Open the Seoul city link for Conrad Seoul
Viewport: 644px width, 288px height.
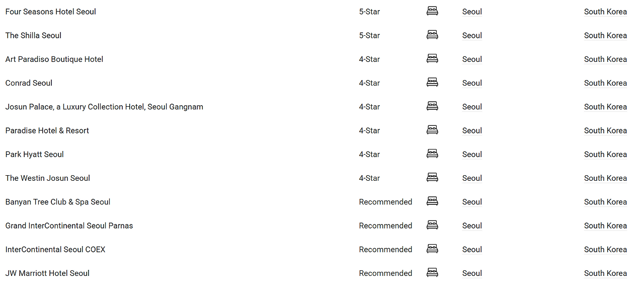[x=472, y=83]
